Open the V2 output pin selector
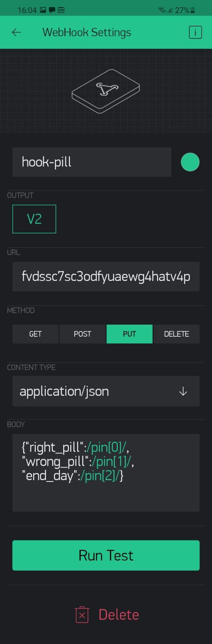212x644 pixels. pyautogui.click(x=34, y=219)
